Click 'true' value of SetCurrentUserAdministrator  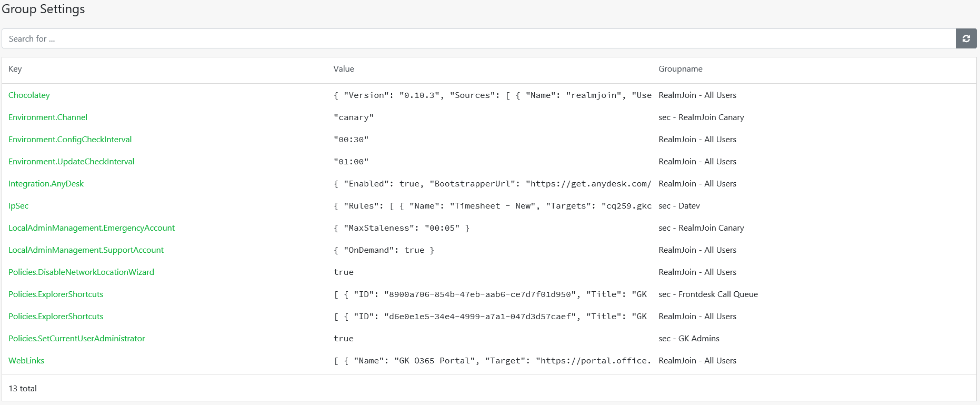click(x=344, y=339)
